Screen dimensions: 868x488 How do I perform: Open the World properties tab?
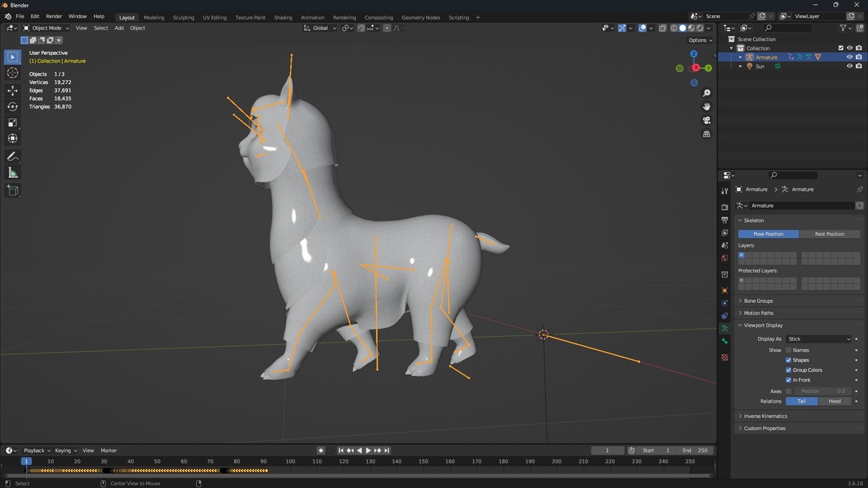[x=725, y=259]
